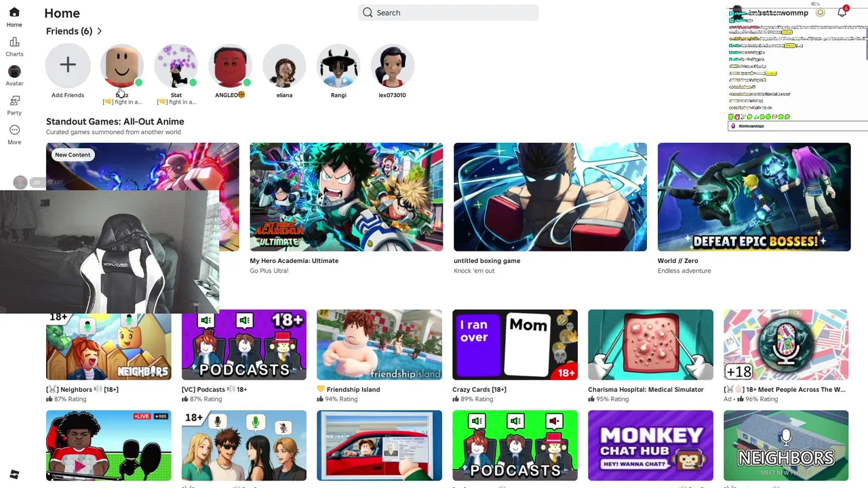
Task: Open the Home sidebar icon
Action: pos(14,12)
